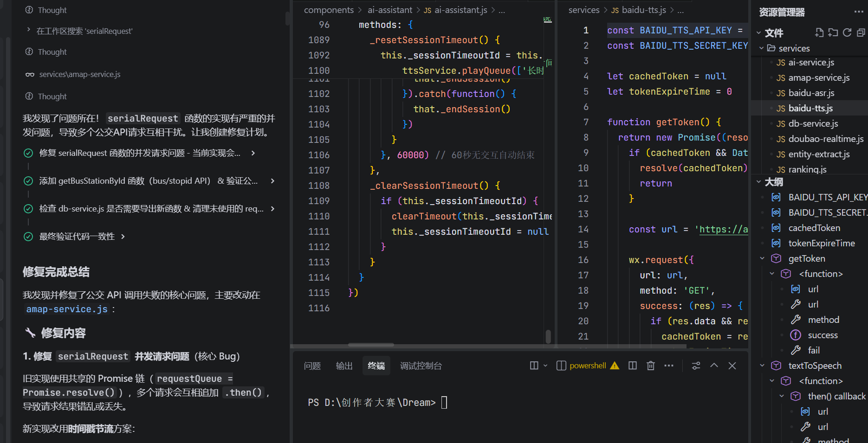Click the first Thought entry icon
This screenshot has width=868, height=443.
29,10
